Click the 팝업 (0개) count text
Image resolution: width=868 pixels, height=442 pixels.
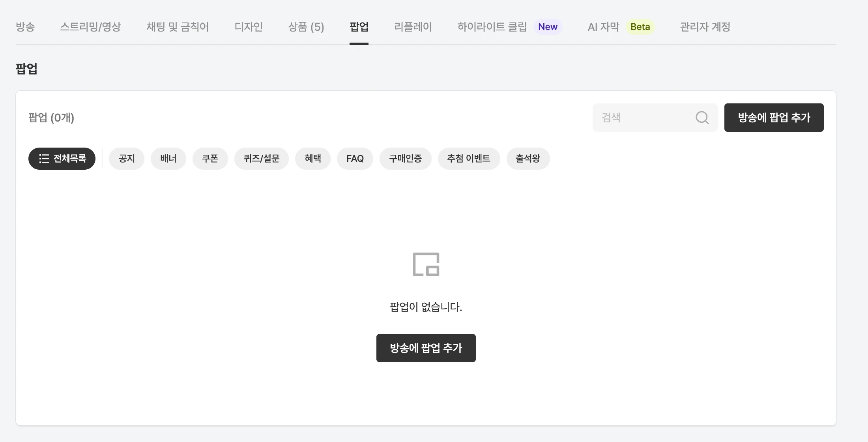pyautogui.click(x=51, y=118)
